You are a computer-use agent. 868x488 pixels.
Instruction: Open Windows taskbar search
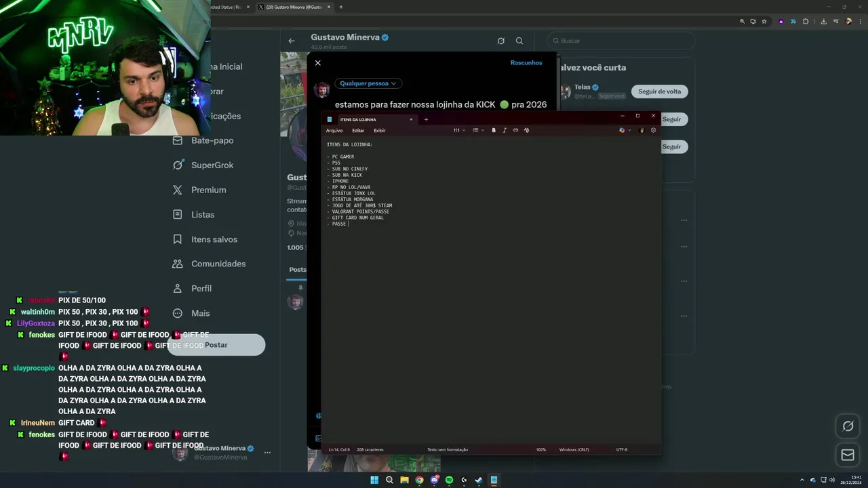pyautogui.click(x=389, y=480)
